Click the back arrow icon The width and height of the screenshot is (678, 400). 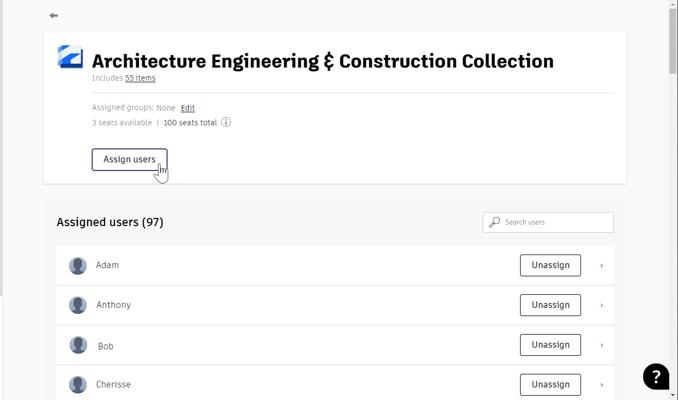coord(53,16)
